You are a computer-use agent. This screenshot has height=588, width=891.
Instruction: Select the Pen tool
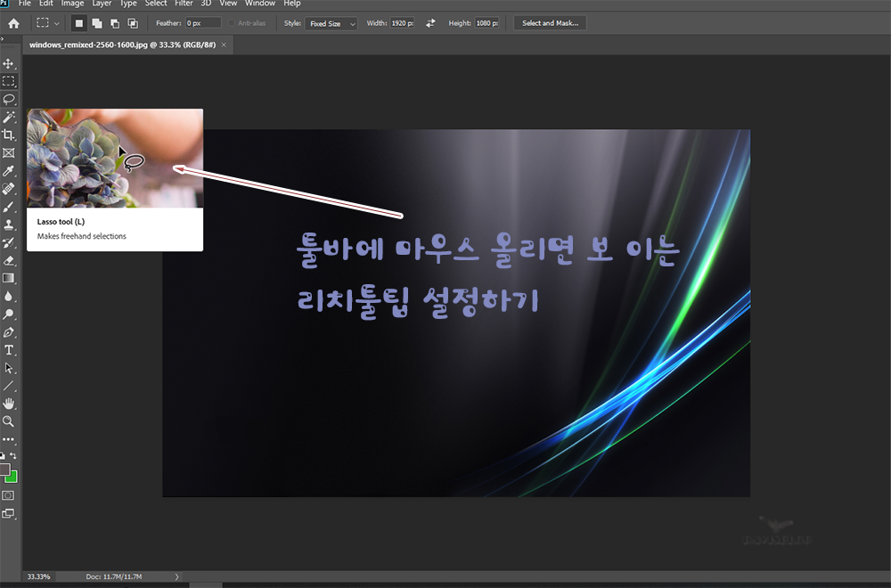click(9, 332)
